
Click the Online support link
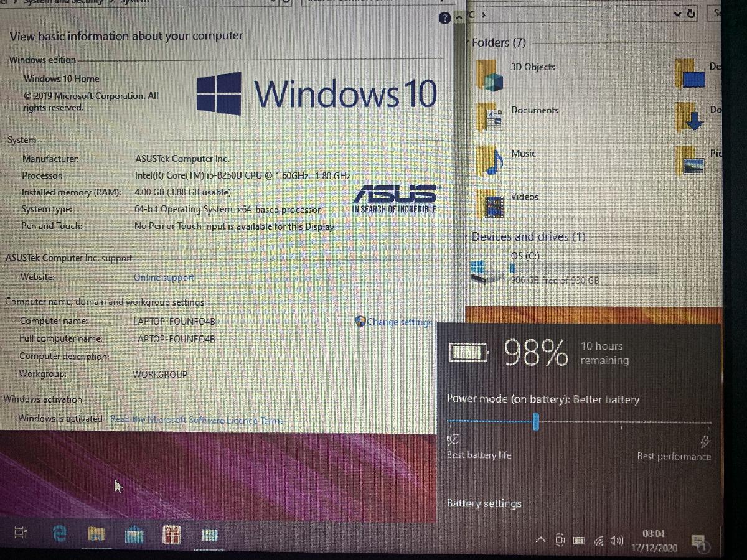(x=164, y=278)
